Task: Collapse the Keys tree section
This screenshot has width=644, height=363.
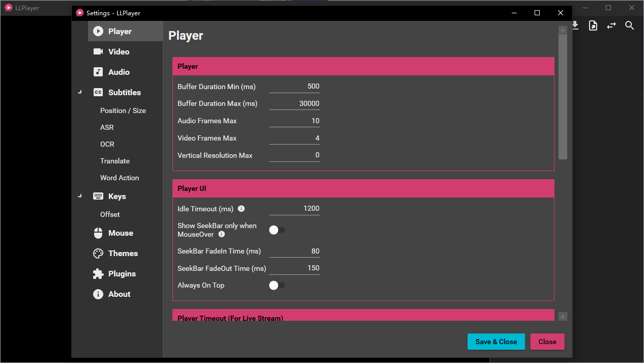Action: [x=80, y=197]
